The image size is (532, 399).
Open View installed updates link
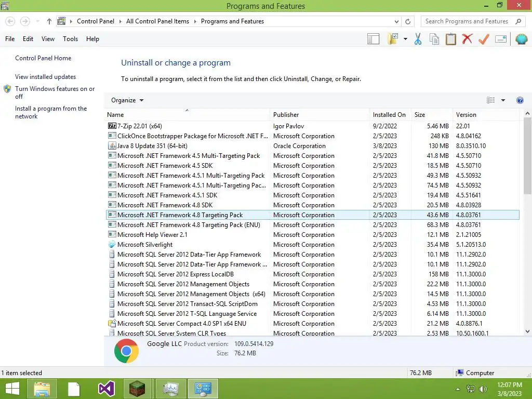click(x=46, y=77)
